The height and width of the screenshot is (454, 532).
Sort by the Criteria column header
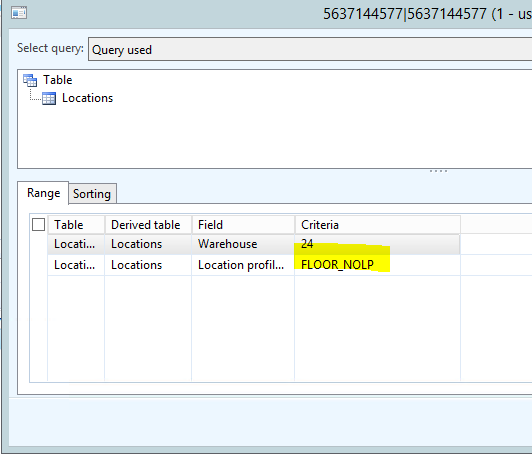377,225
